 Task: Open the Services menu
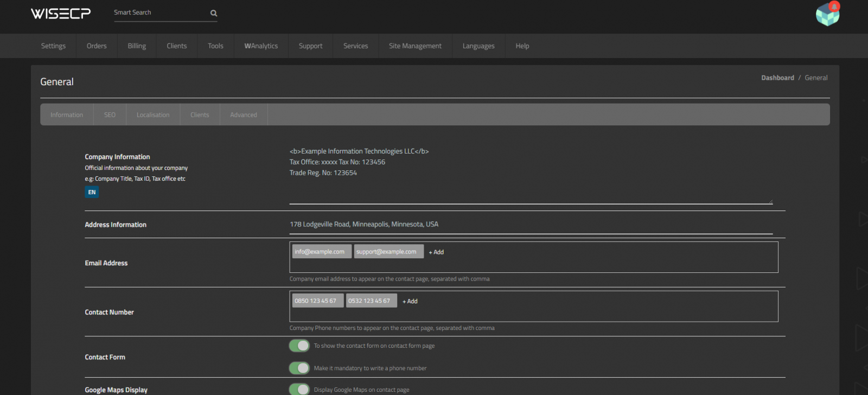(355, 46)
